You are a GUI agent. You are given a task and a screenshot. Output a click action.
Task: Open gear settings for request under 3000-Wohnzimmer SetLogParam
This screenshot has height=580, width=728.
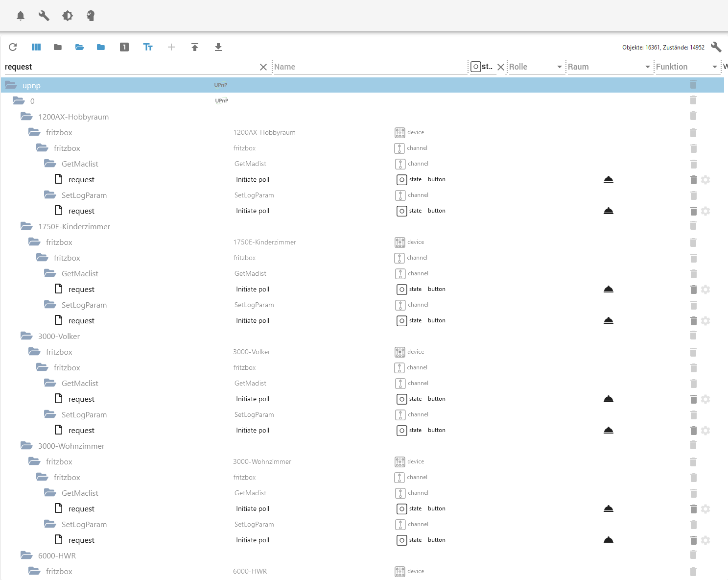[x=705, y=540]
